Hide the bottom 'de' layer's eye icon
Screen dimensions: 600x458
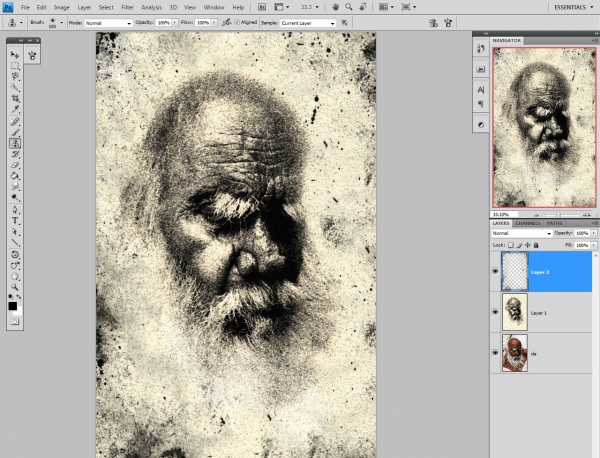pos(495,353)
